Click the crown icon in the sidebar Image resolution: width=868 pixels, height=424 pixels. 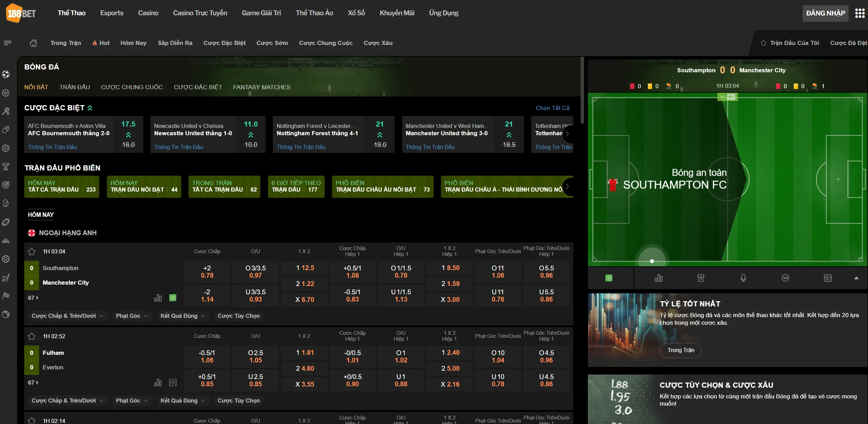click(6, 240)
